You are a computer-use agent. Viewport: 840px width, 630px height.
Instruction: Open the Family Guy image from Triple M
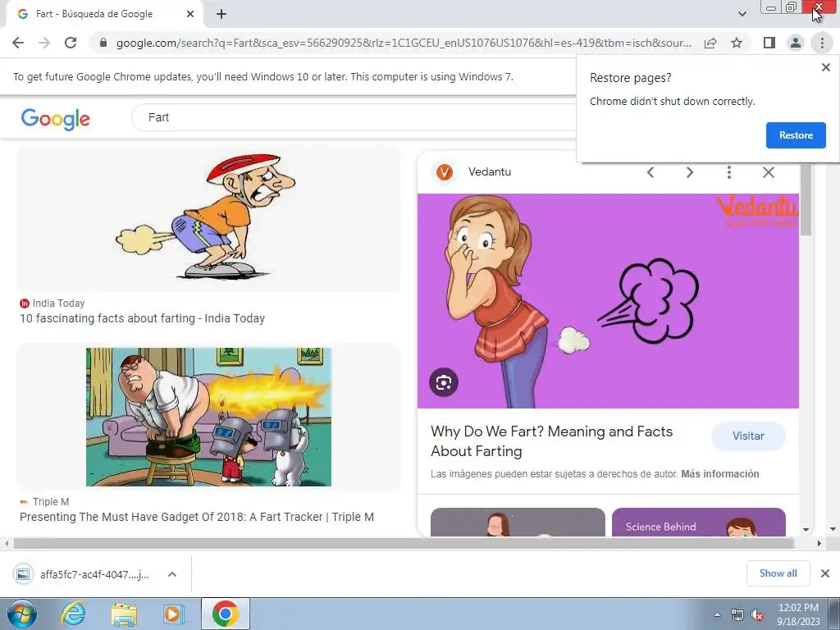208,417
